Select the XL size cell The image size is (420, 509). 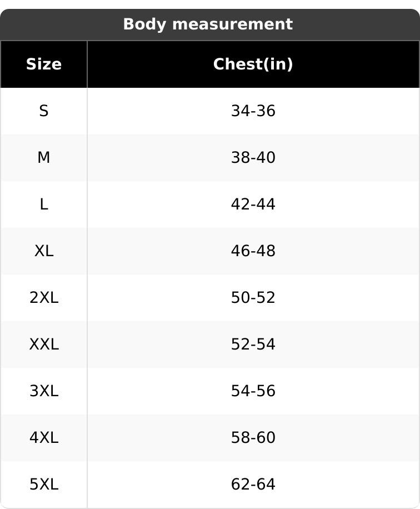(44, 251)
